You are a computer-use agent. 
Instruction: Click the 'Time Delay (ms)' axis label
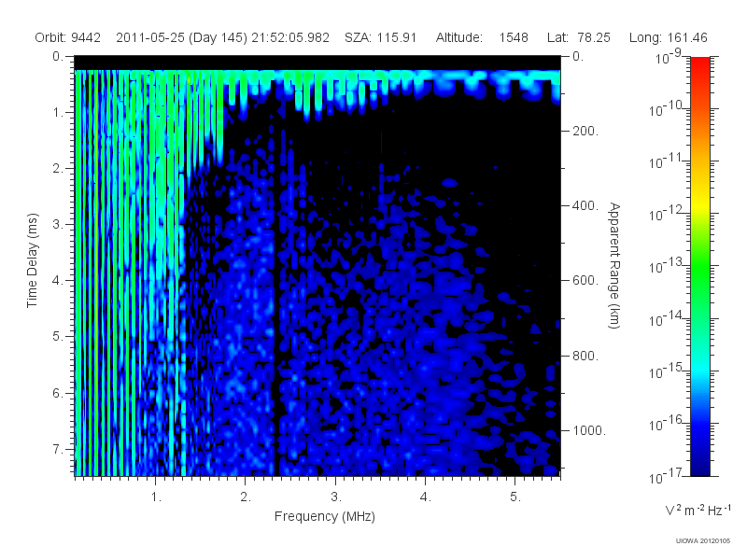click(32, 260)
